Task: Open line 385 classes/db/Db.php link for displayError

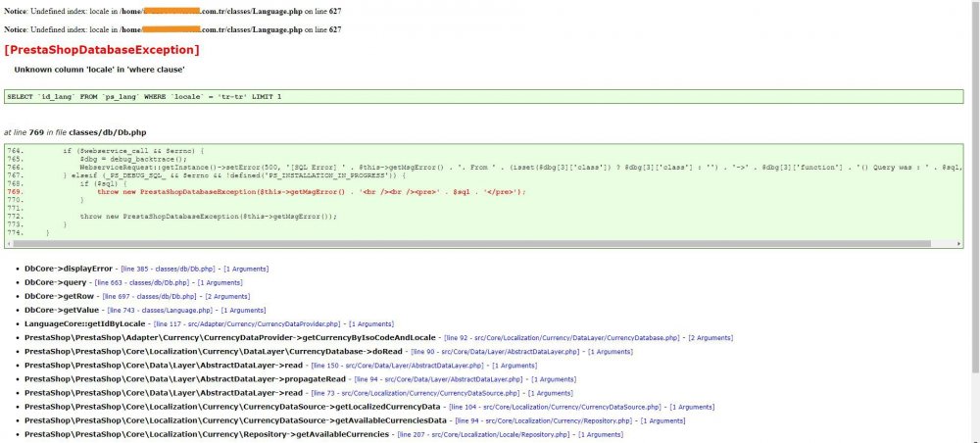Action: coord(168,269)
